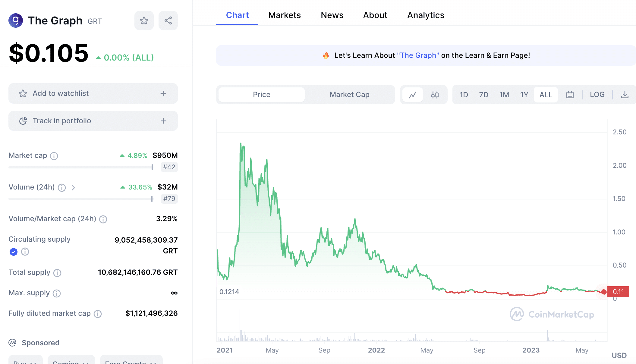Toggle the LOG scale option
The image size is (636, 364).
597,95
